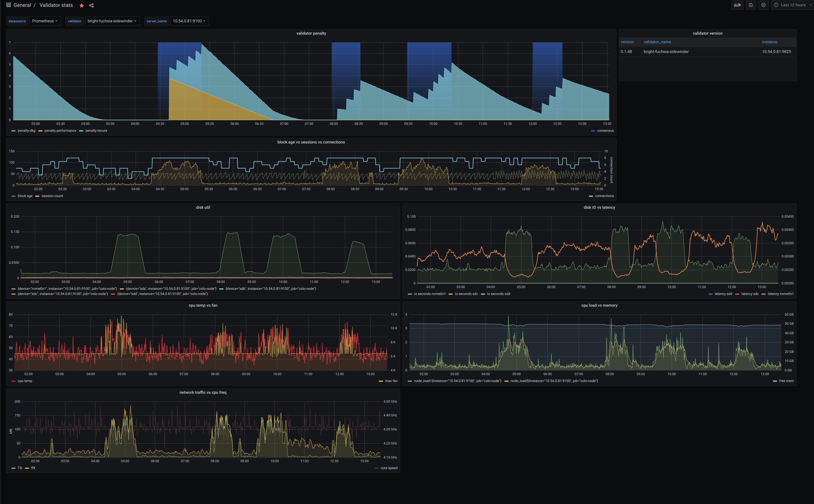Go to the General folder breadcrumb
The height and width of the screenshot is (504, 814).
[22, 5]
